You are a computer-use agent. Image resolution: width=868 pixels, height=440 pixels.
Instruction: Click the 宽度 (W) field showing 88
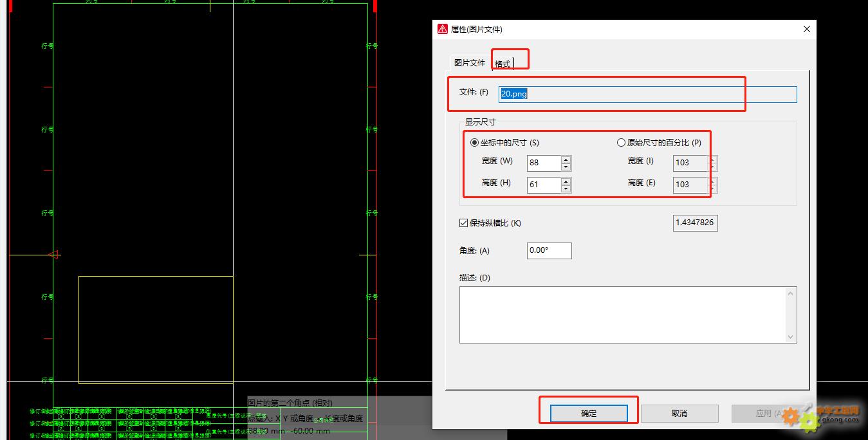[x=543, y=163]
